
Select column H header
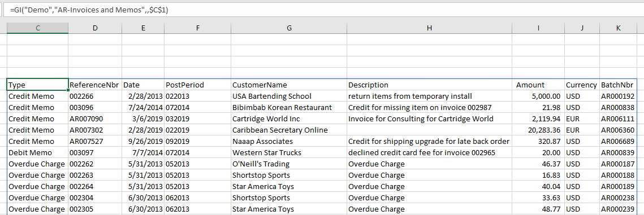429,28
